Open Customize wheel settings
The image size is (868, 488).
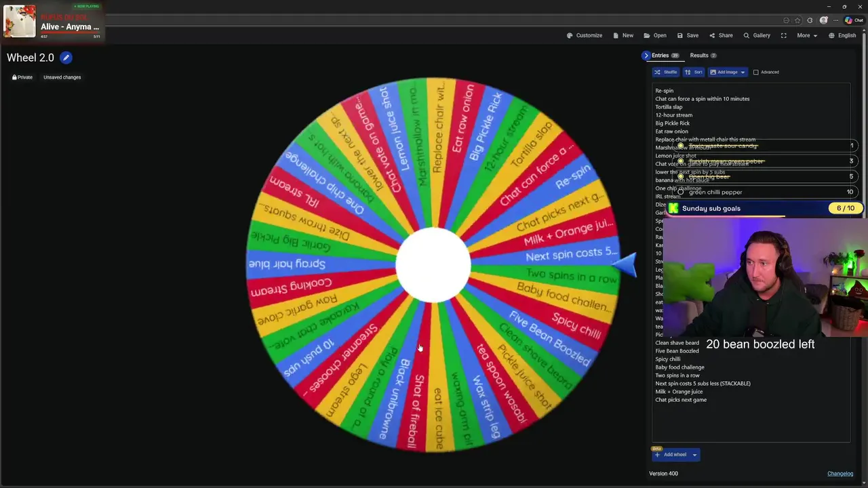tap(585, 35)
